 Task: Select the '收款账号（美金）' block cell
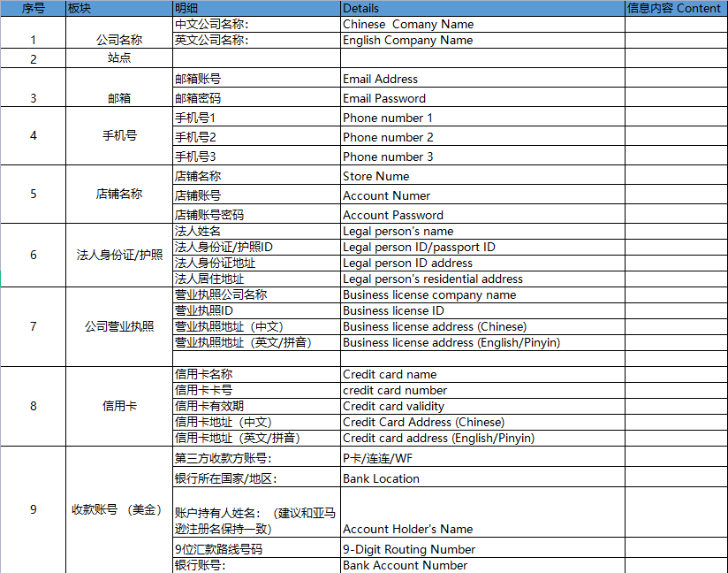coord(119,510)
